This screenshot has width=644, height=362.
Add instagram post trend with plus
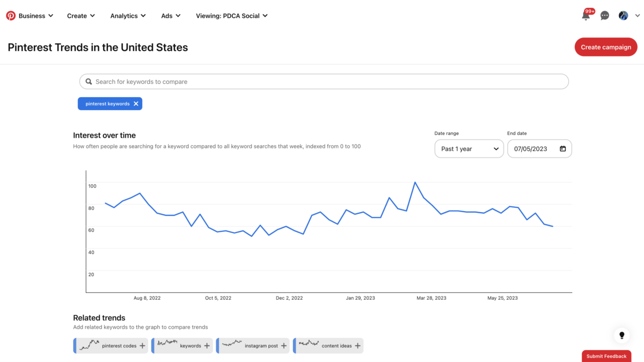(x=284, y=346)
